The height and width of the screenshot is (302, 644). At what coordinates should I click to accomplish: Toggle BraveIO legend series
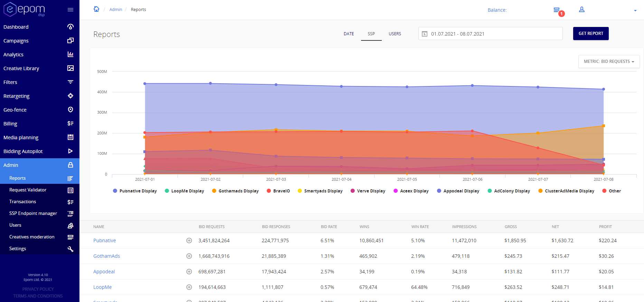(x=278, y=191)
